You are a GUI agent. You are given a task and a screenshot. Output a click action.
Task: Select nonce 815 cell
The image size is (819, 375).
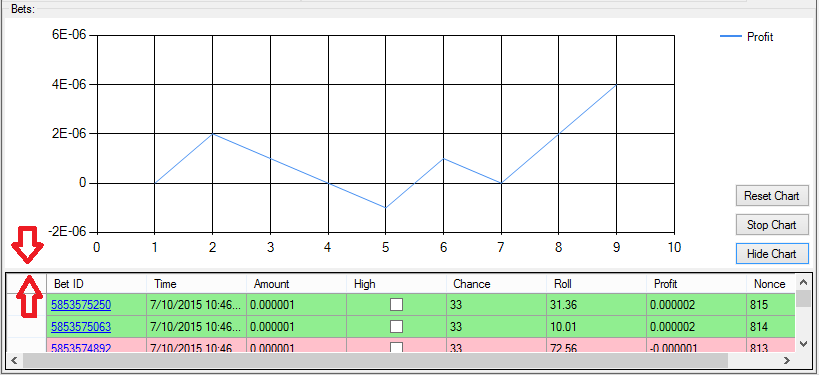(x=770, y=304)
